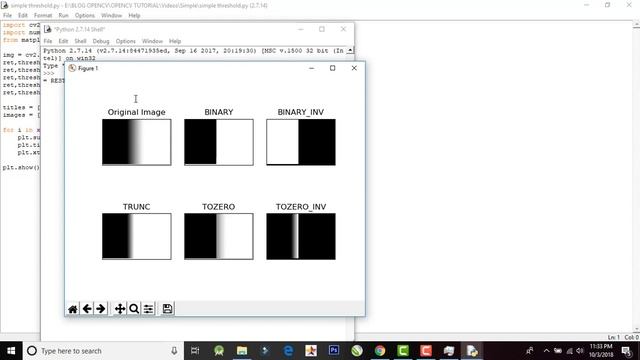Image resolution: width=640 pixels, height=360 pixels.
Task: Open the Options menu in the editor window
Action: (x=84, y=16)
